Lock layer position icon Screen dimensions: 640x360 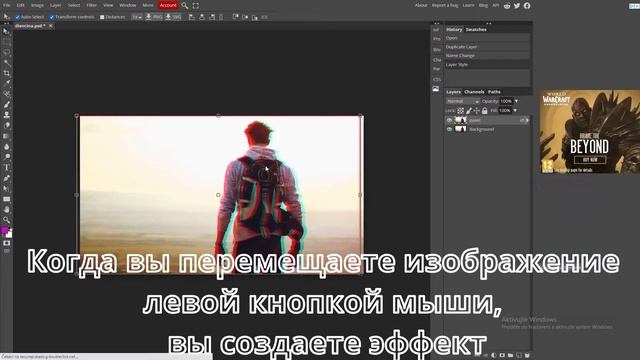point(476,111)
